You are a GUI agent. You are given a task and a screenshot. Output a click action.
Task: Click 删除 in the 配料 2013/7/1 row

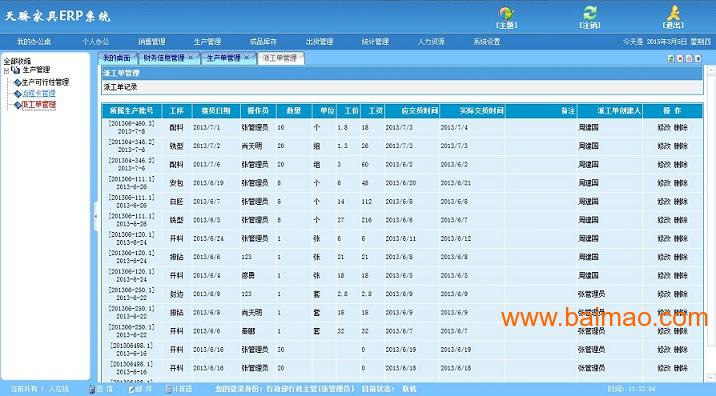click(680, 127)
